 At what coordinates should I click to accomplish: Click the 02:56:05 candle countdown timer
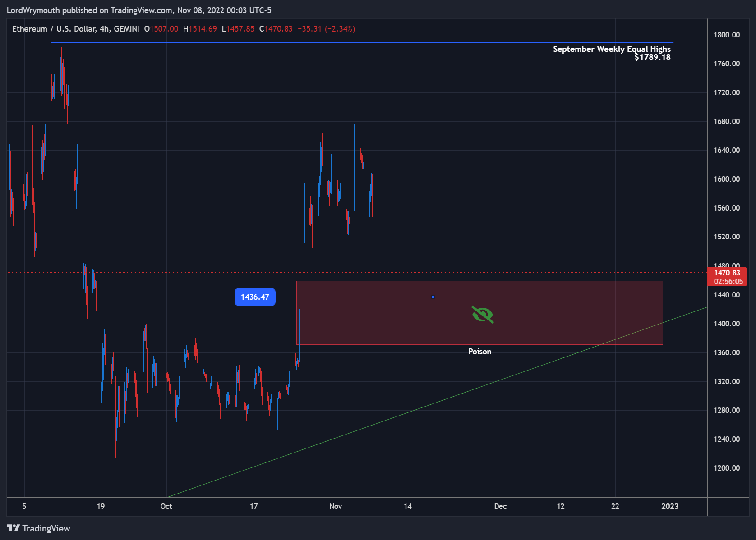[x=728, y=281]
